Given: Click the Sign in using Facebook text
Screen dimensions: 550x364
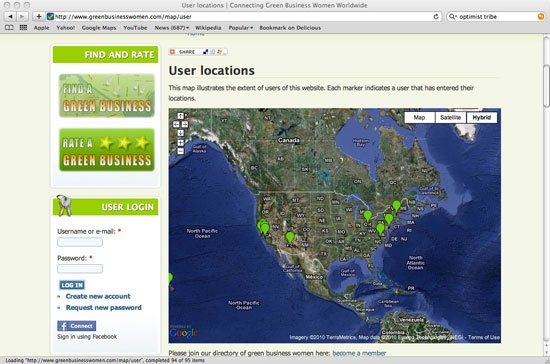Looking at the screenshot, I should pyautogui.click(x=87, y=337).
